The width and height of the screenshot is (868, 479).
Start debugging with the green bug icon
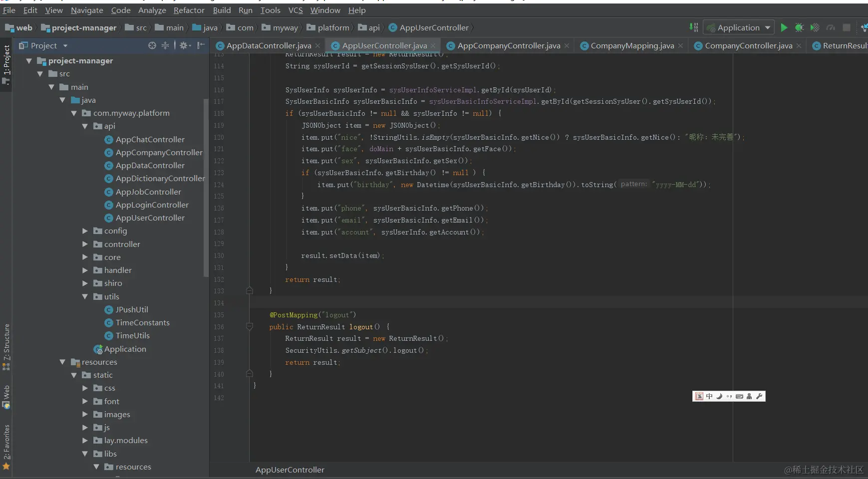[x=799, y=27]
